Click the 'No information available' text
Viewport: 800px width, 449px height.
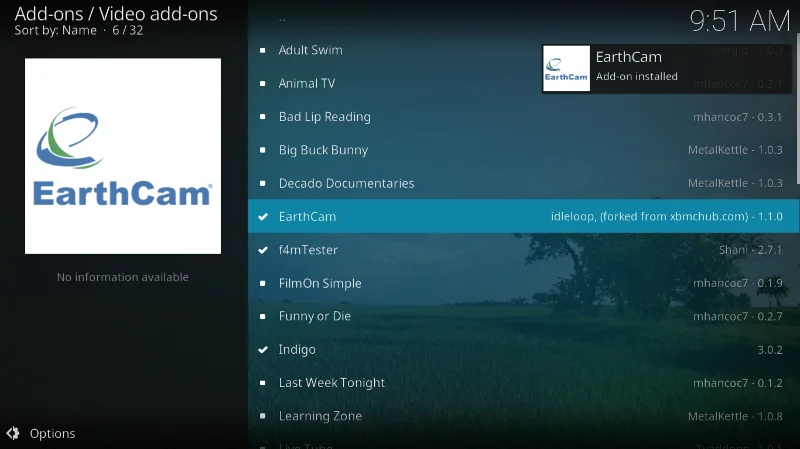[x=122, y=277]
